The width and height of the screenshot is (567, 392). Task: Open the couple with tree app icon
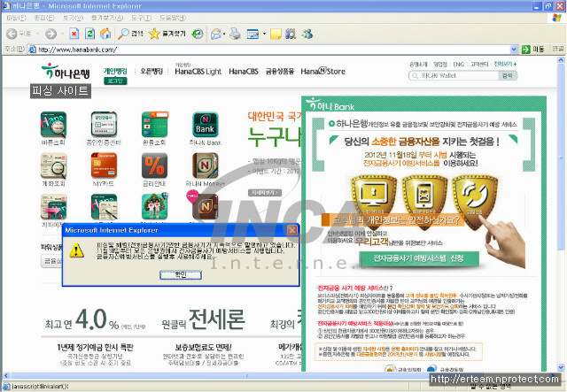pyautogui.click(x=154, y=207)
